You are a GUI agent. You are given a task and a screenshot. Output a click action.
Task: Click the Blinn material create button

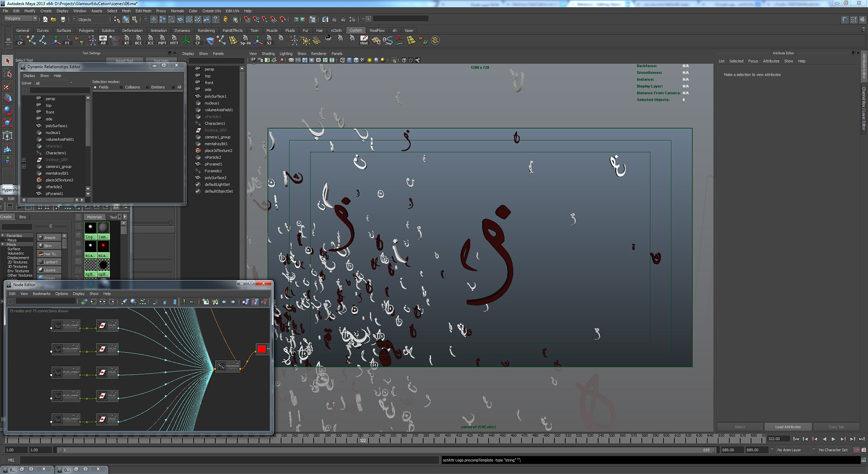point(49,246)
